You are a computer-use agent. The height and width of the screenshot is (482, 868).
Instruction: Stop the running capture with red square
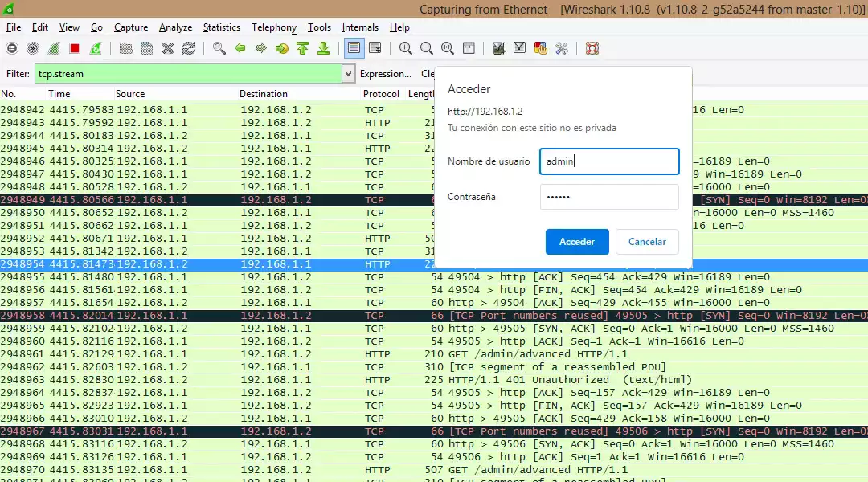(75, 49)
